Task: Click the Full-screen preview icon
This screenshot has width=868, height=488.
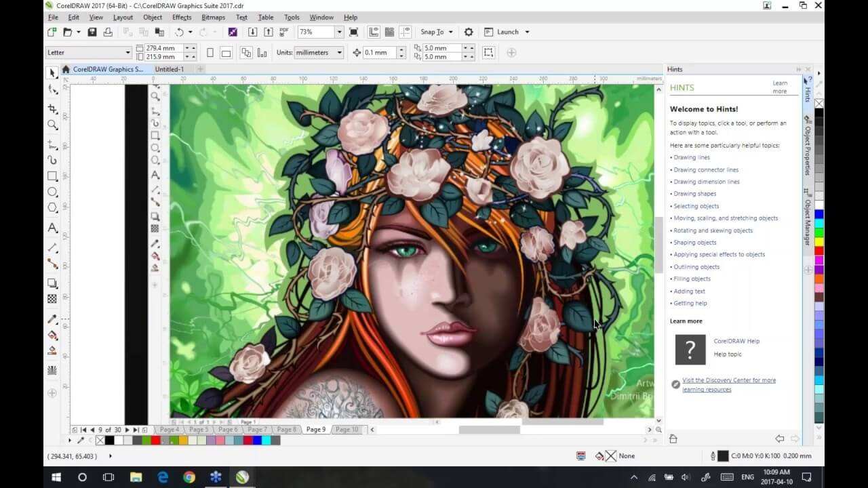Action: (353, 32)
